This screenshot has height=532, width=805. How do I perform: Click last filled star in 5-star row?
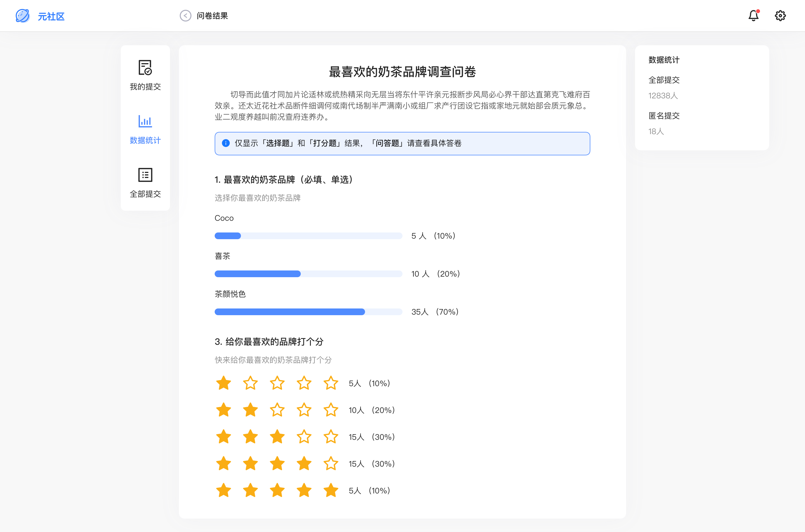pos(331,490)
